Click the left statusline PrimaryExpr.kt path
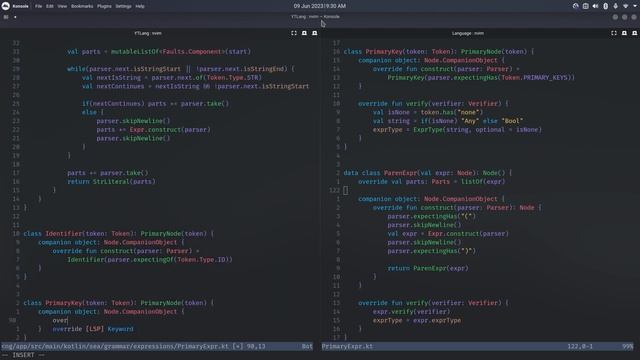This screenshot has height=360, width=640. [115, 346]
